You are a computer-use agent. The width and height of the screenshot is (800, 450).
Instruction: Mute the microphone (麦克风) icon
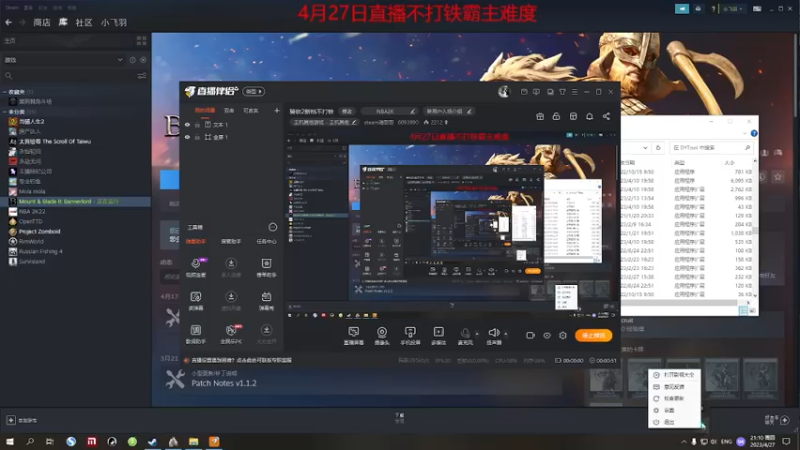pyautogui.click(x=465, y=335)
